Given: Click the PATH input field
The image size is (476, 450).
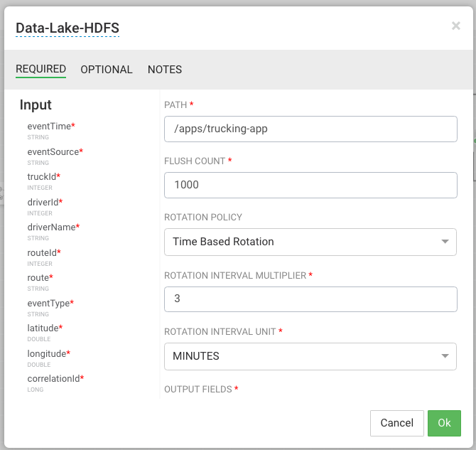Looking at the screenshot, I should coord(310,129).
